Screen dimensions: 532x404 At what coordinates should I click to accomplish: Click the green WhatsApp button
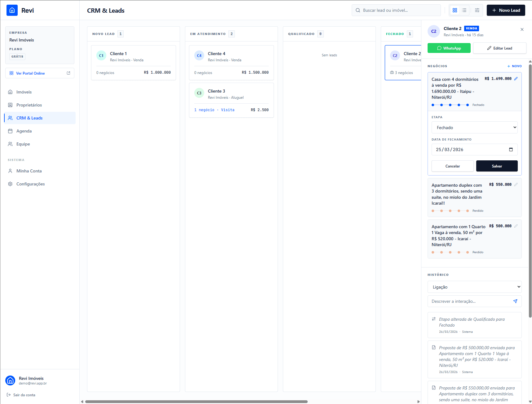449,48
